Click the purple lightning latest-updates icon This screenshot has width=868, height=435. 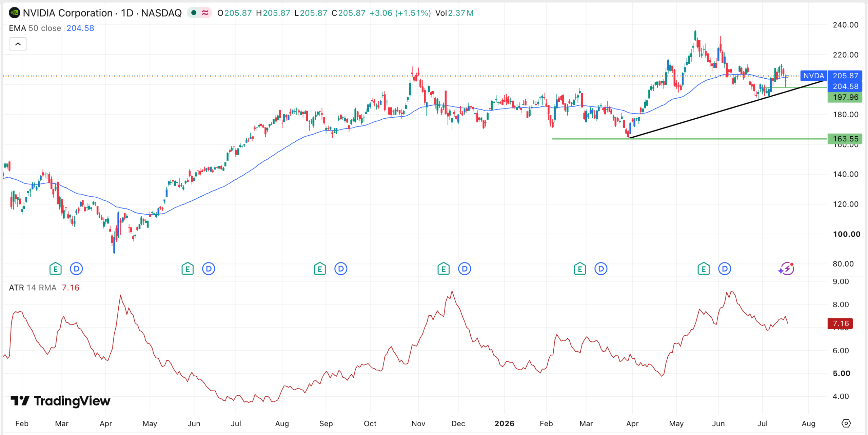[x=787, y=269]
